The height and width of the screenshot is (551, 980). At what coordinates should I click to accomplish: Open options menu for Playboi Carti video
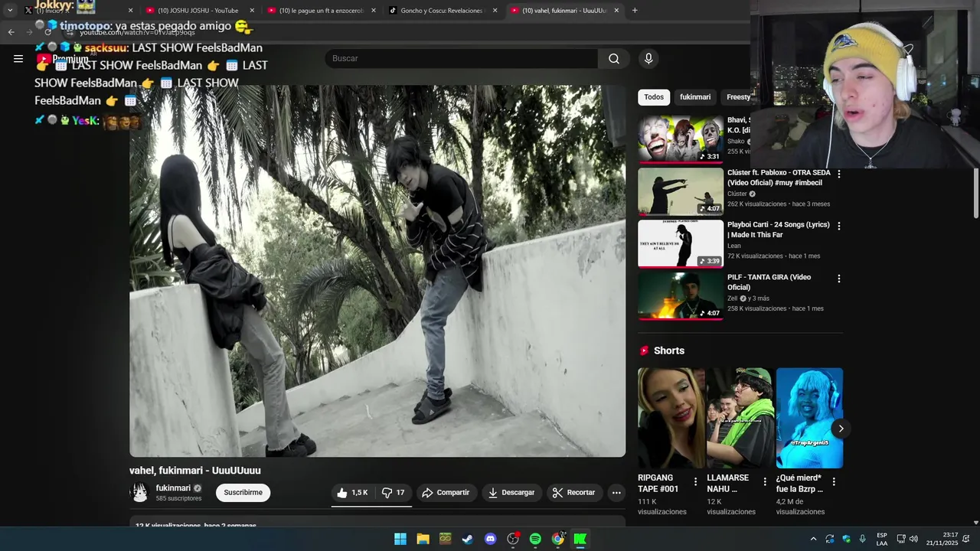click(x=838, y=227)
